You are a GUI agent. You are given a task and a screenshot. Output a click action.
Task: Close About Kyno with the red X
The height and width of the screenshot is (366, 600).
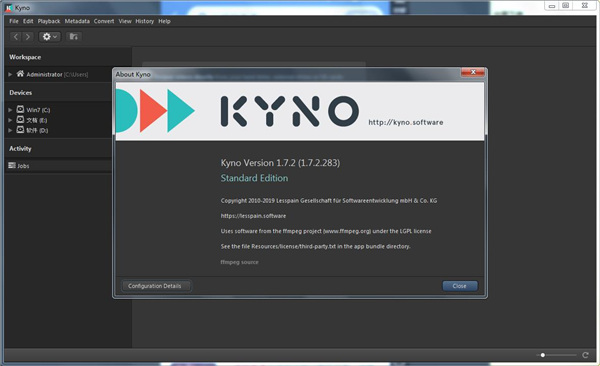[473, 72]
